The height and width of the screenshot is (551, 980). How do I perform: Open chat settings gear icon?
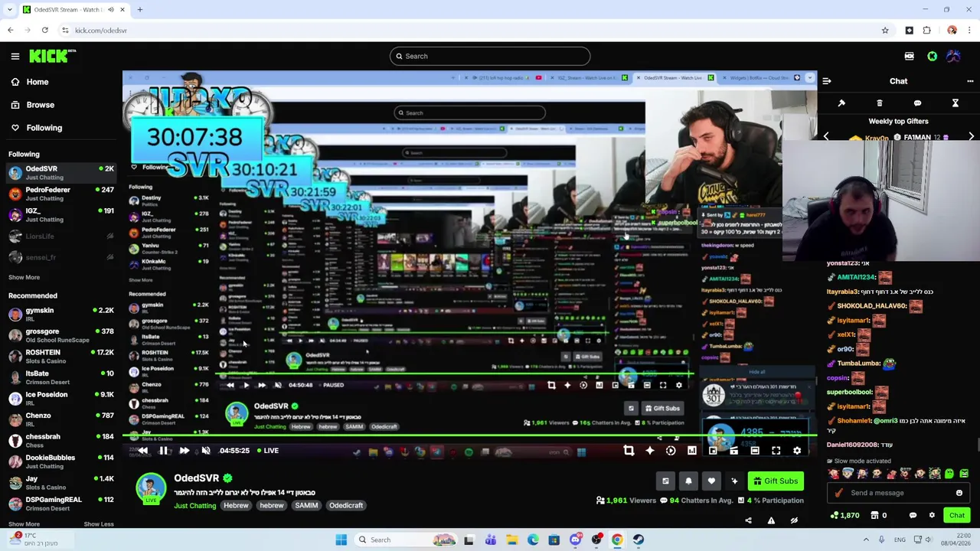[932, 516]
